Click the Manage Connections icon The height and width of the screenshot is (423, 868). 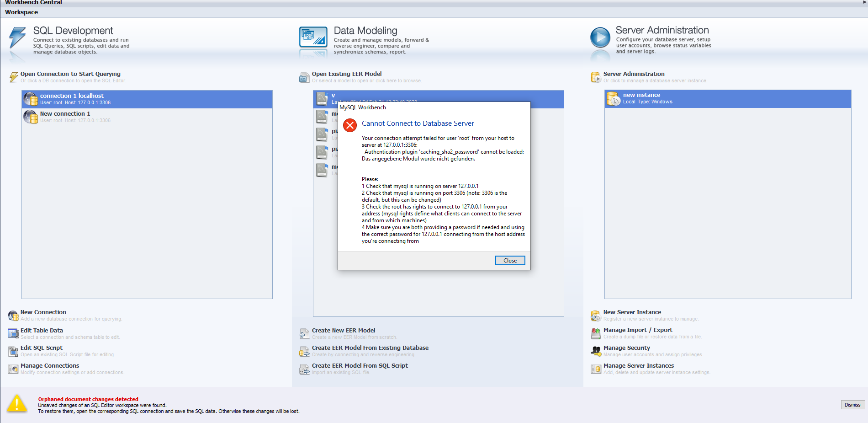coord(13,369)
